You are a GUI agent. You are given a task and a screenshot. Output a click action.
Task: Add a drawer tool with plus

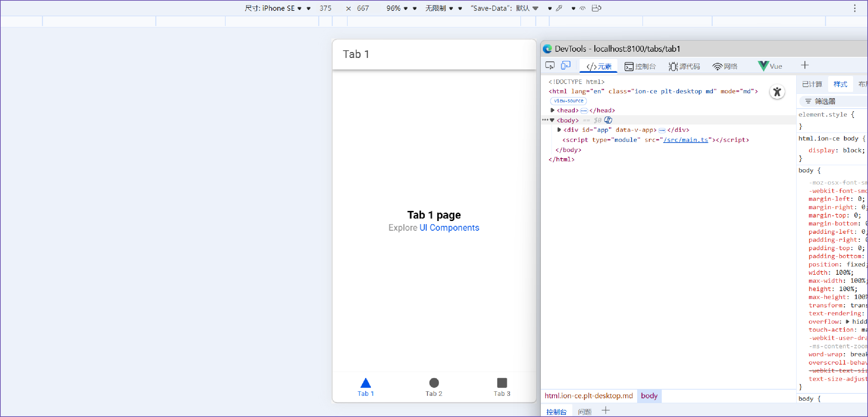coord(606,411)
